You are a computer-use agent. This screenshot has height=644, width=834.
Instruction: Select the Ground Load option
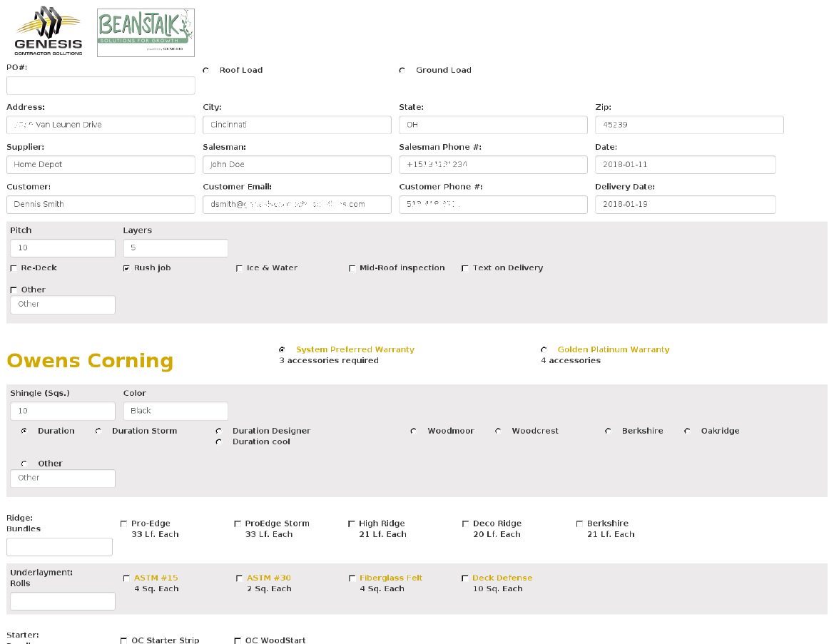(x=401, y=70)
